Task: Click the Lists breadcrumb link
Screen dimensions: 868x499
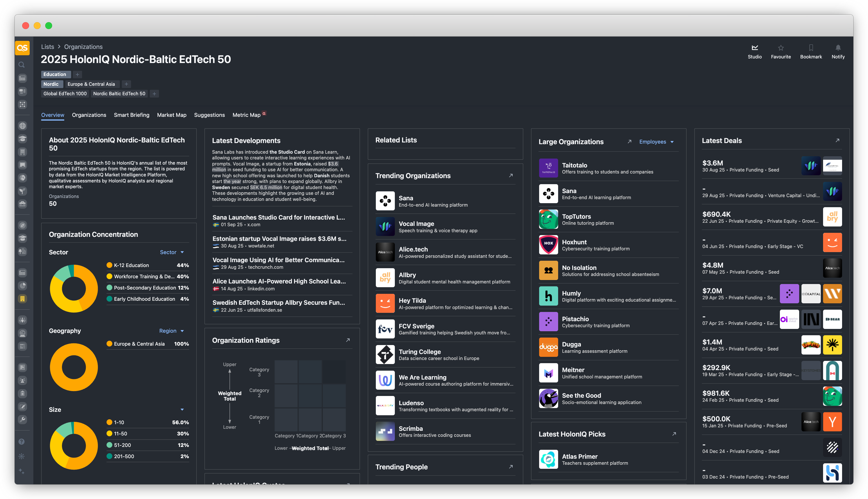Action: [47, 47]
